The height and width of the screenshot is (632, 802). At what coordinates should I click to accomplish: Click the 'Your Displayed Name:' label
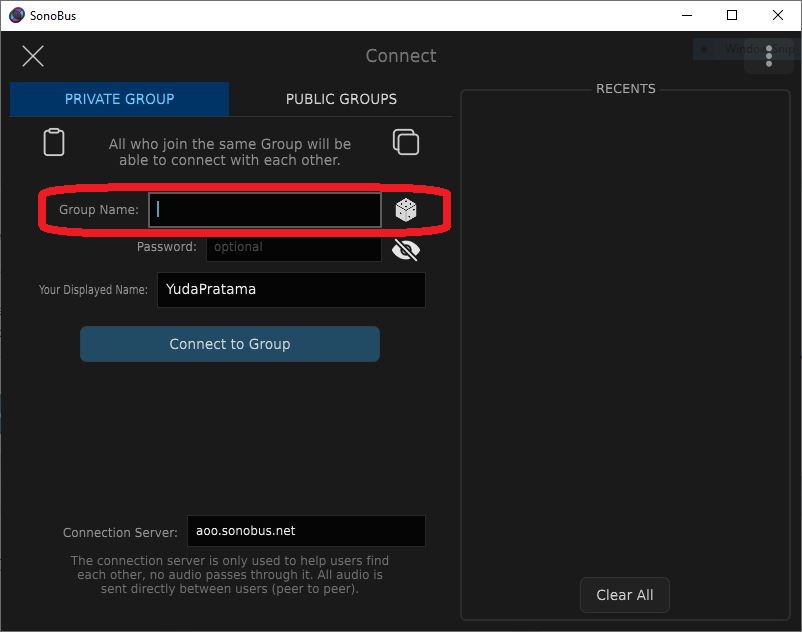tap(93, 290)
